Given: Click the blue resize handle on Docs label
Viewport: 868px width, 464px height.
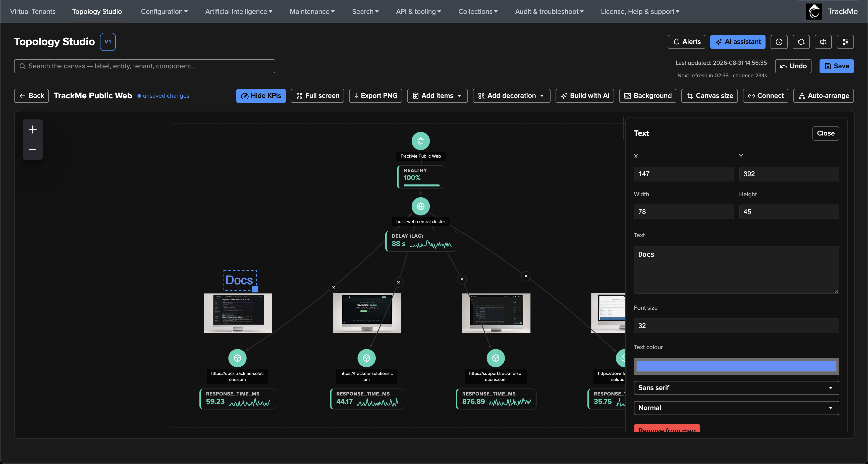Looking at the screenshot, I should (255, 289).
